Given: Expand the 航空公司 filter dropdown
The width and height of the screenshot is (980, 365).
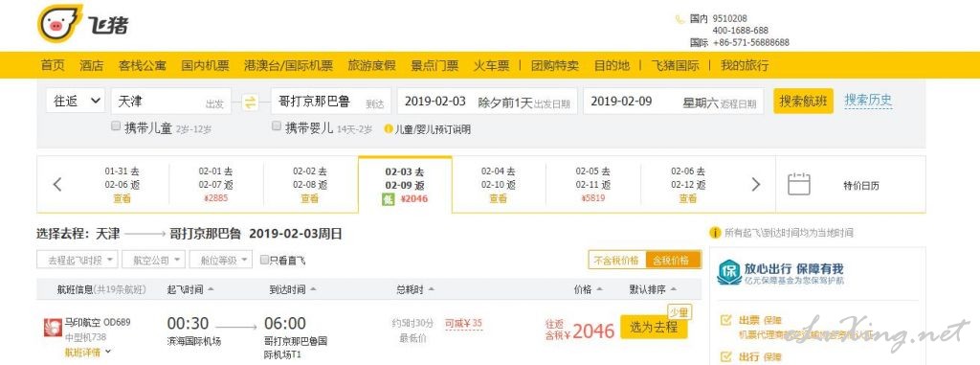Looking at the screenshot, I should coord(154,260).
